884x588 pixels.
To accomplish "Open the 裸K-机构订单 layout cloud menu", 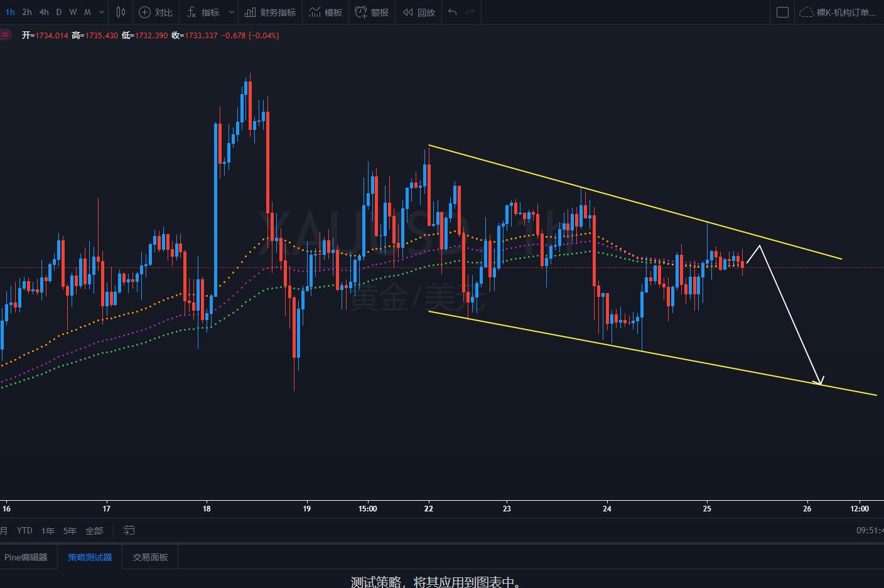I will (x=838, y=12).
